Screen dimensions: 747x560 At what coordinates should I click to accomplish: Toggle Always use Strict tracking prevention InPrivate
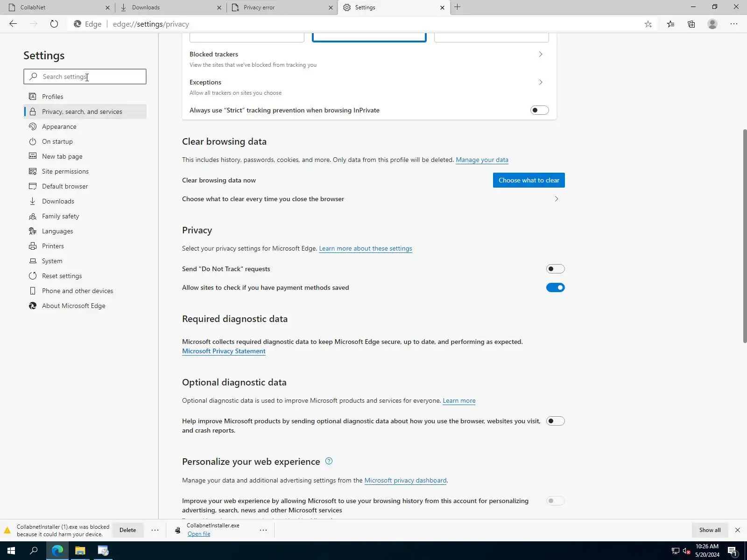(x=540, y=110)
